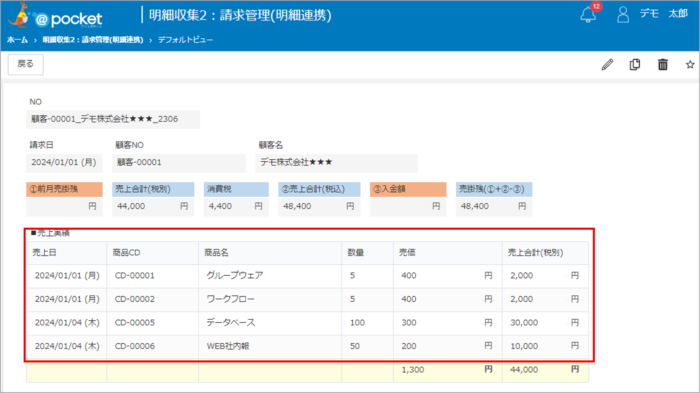Click the trash delete icon
Screen dimensions: 700x393
coord(662,65)
